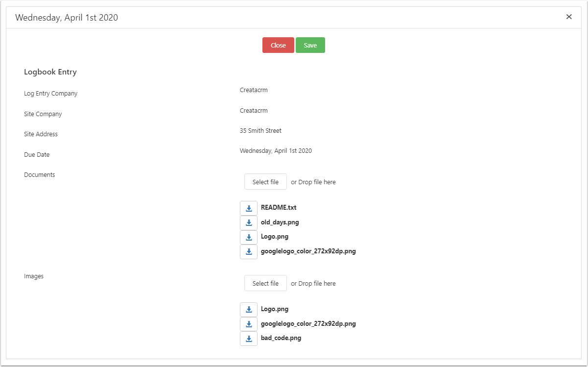Click googlelogo_color_272x92dp.png name under Images
The width and height of the screenshot is (588, 367).
308,324
